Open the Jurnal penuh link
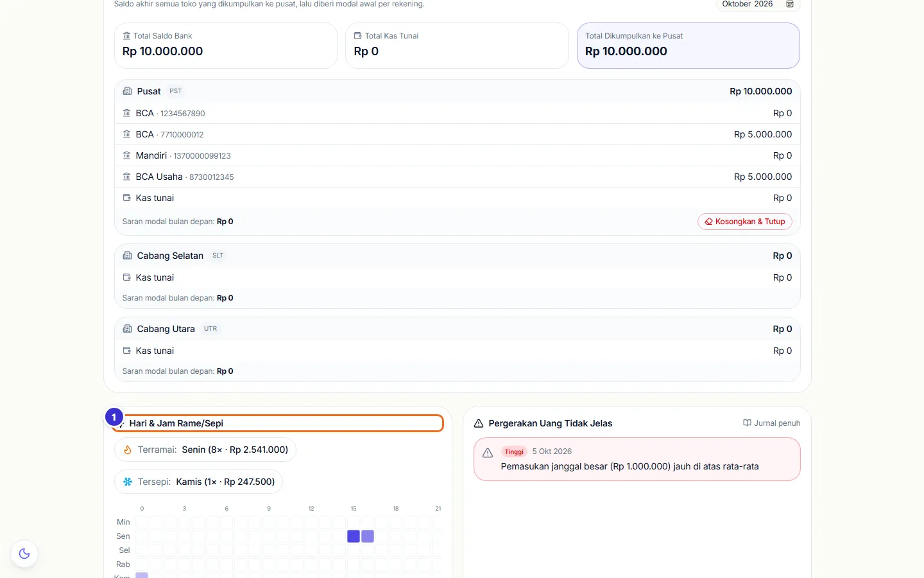The image size is (924, 578). [772, 423]
